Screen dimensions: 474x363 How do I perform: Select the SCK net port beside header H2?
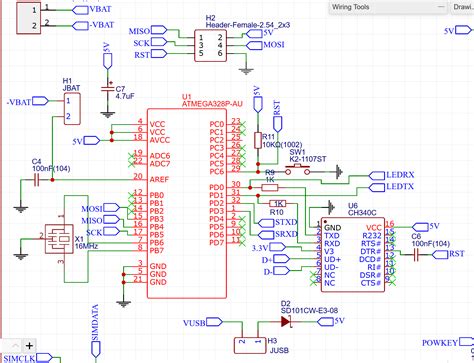click(x=159, y=42)
